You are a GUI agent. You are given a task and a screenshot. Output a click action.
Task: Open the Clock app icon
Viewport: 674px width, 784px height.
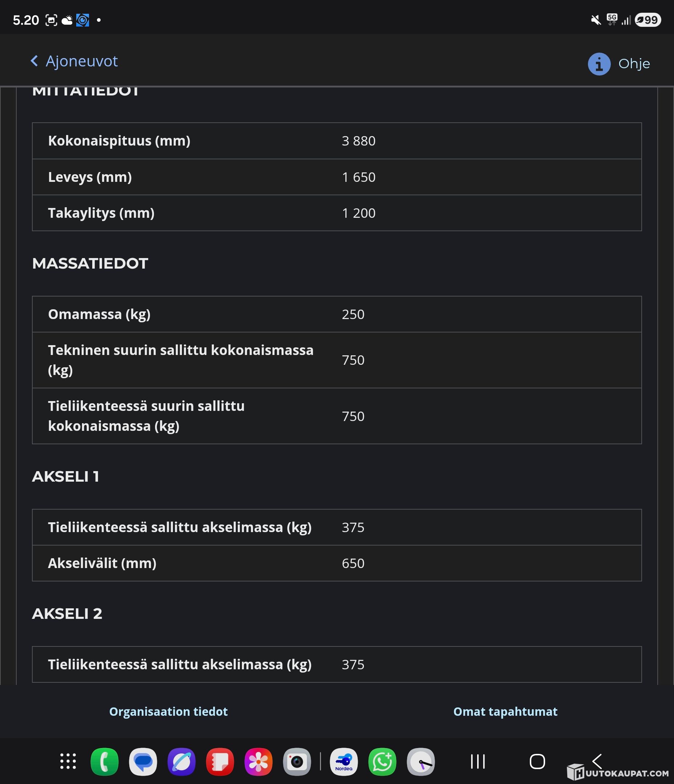pos(421,761)
